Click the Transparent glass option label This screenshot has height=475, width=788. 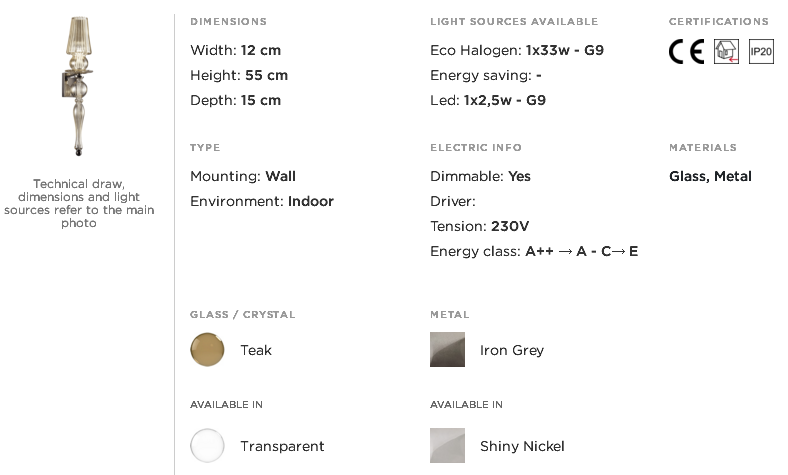point(282,446)
